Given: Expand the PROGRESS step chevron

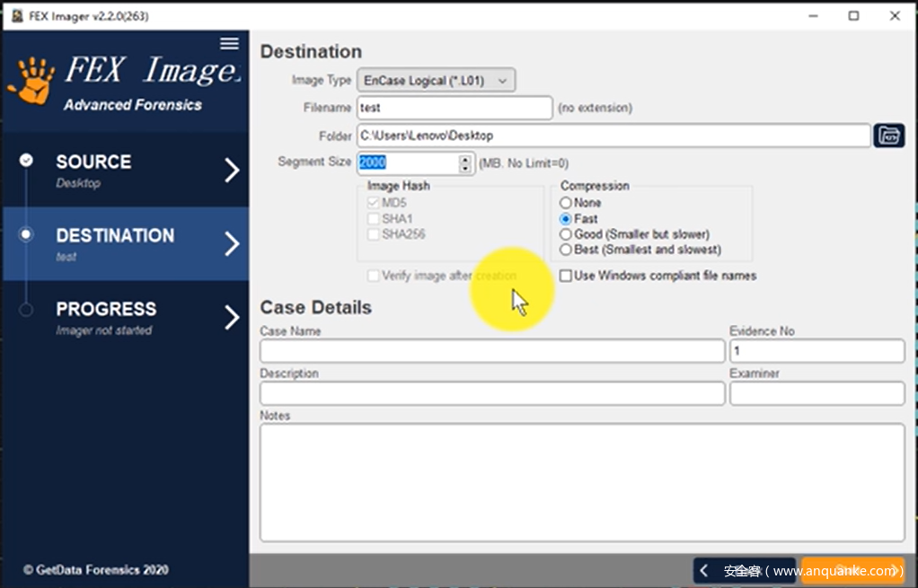Looking at the screenshot, I should (x=233, y=318).
